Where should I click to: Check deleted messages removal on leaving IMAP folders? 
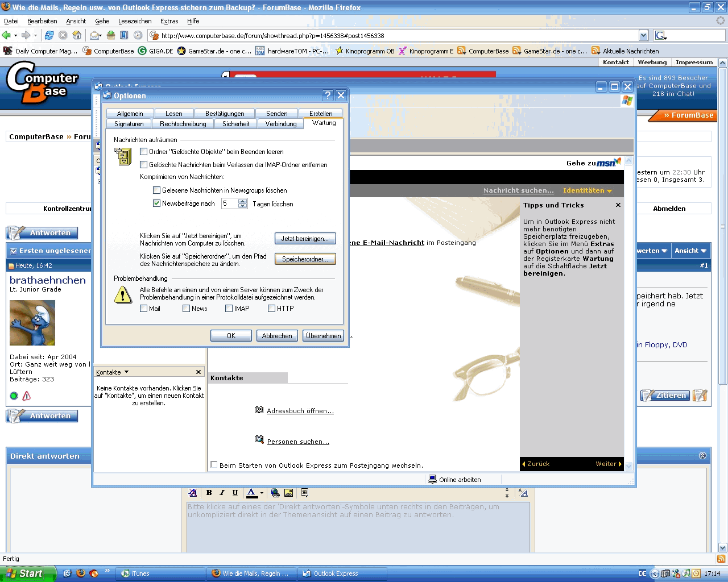pyautogui.click(x=144, y=165)
